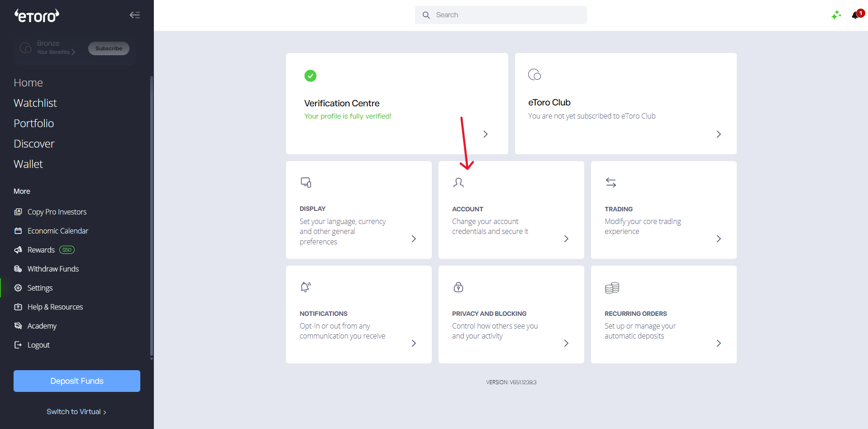
Task: Open Verification Centre via its chevron
Action: [486, 134]
